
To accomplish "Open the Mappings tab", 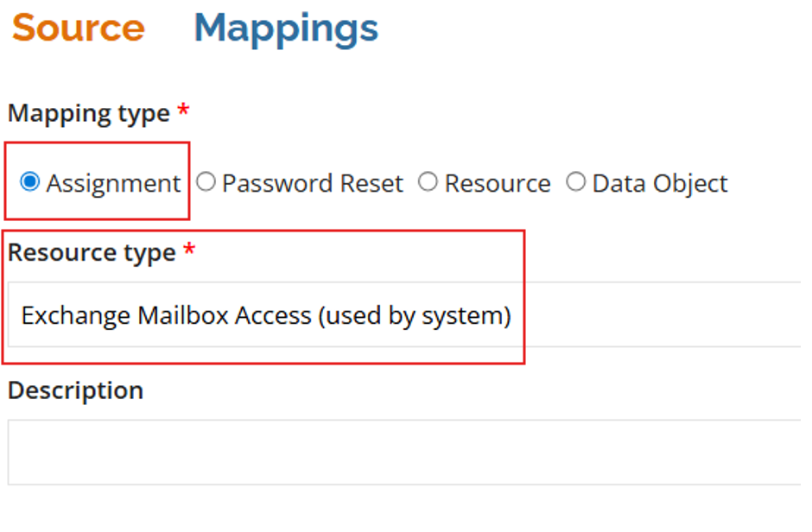I will pyautogui.click(x=286, y=28).
